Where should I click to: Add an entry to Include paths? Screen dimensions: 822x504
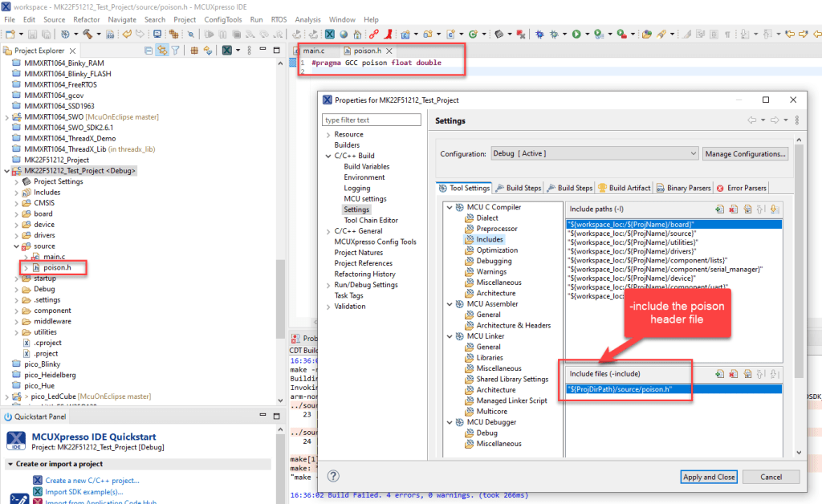(719, 209)
